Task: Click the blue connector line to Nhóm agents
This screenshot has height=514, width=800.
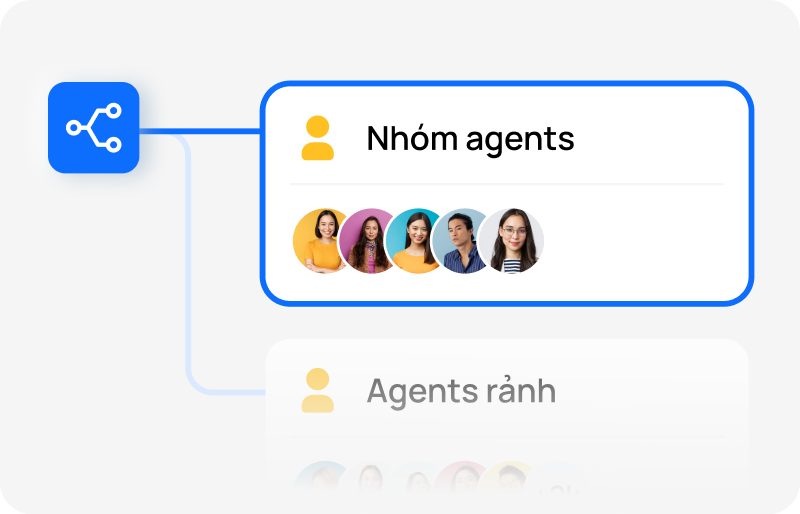Action: (x=199, y=131)
